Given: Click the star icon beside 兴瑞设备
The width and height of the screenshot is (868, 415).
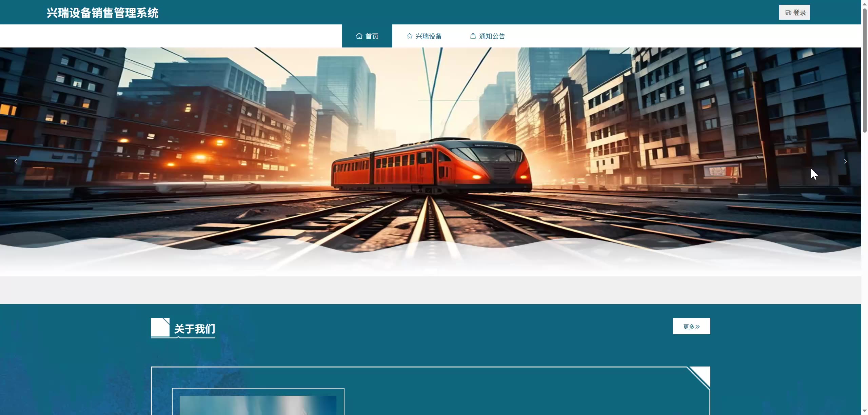Looking at the screenshot, I should click(410, 36).
